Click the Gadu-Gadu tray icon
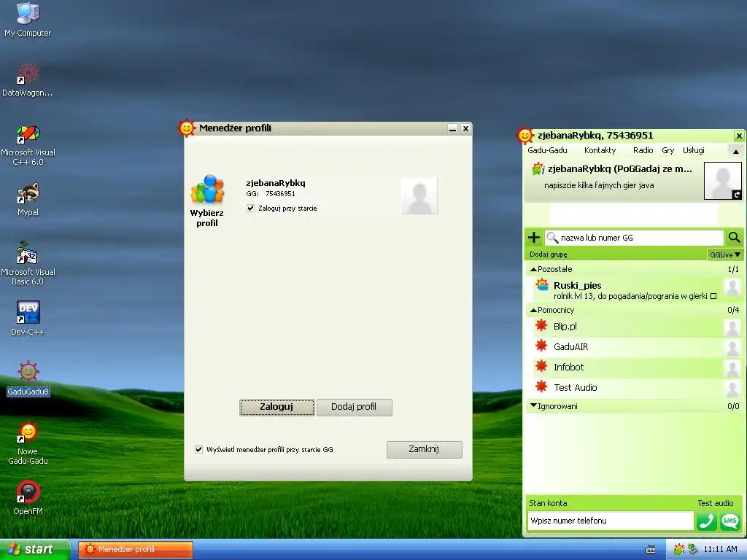 [x=679, y=550]
